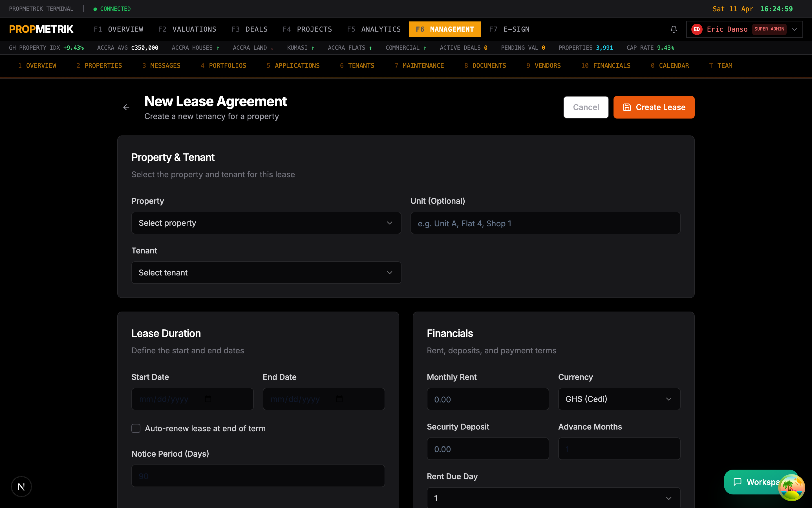Click the ACCRA HOUSES ticker entry
Image resolution: width=812 pixels, height=508 pixels.
[x=195, y=48]
